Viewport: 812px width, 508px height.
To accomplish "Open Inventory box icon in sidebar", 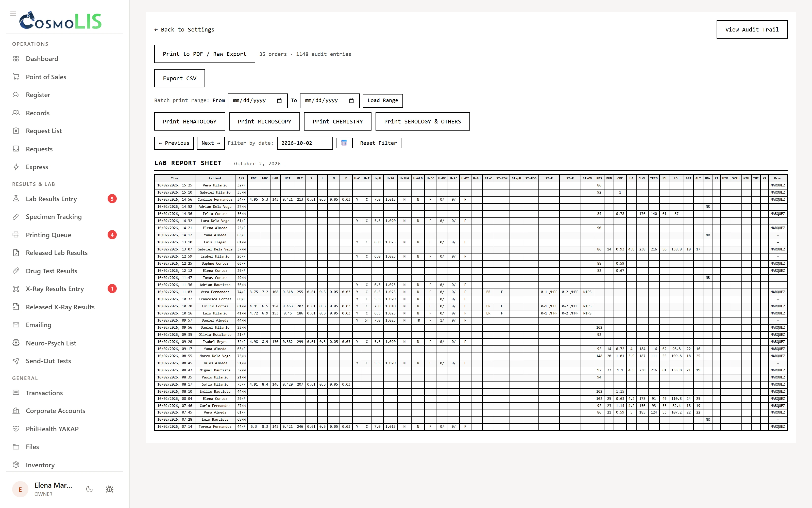I will (16, 465).
